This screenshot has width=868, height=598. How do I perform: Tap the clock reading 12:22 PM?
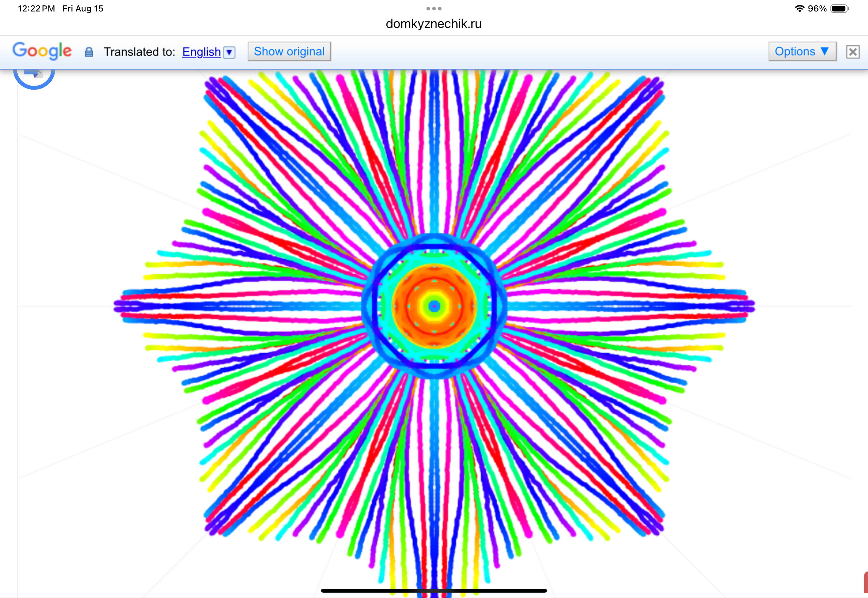click(x=36, y=8)
